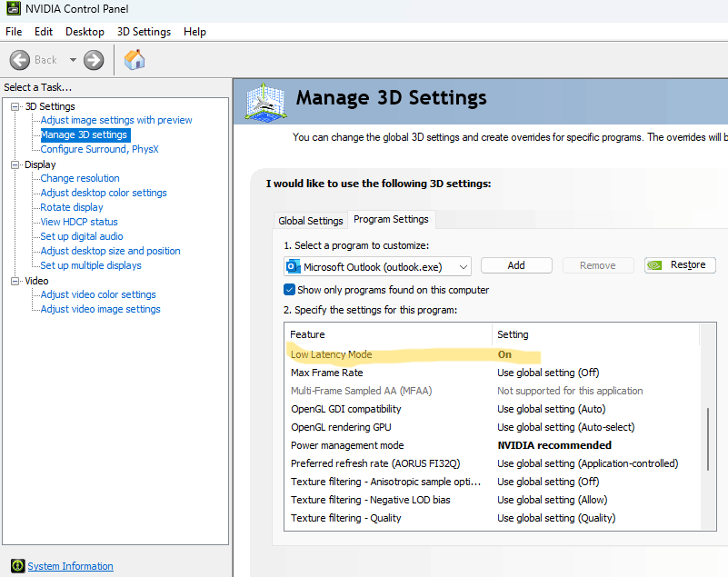Collapse the 3D Settings tree node
This screenshot has height=577, width=728.
15,106
